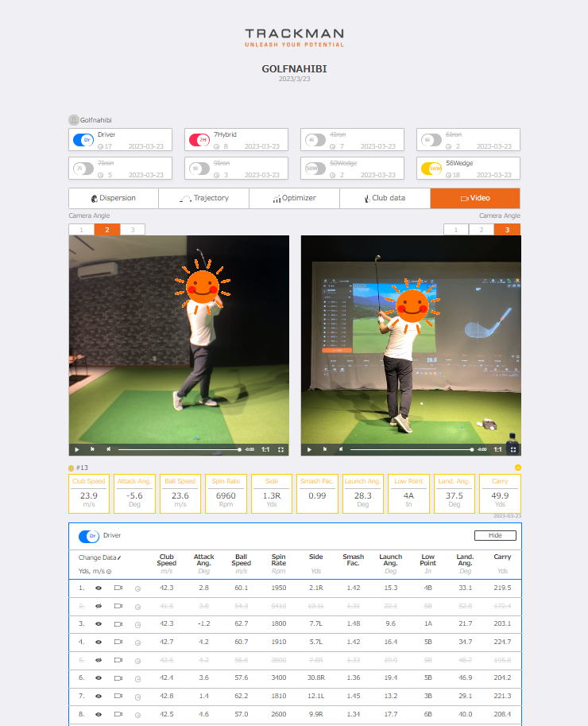Open the Dispersion tab
This screenshot has width=588, height=726.
coord(114,198)
